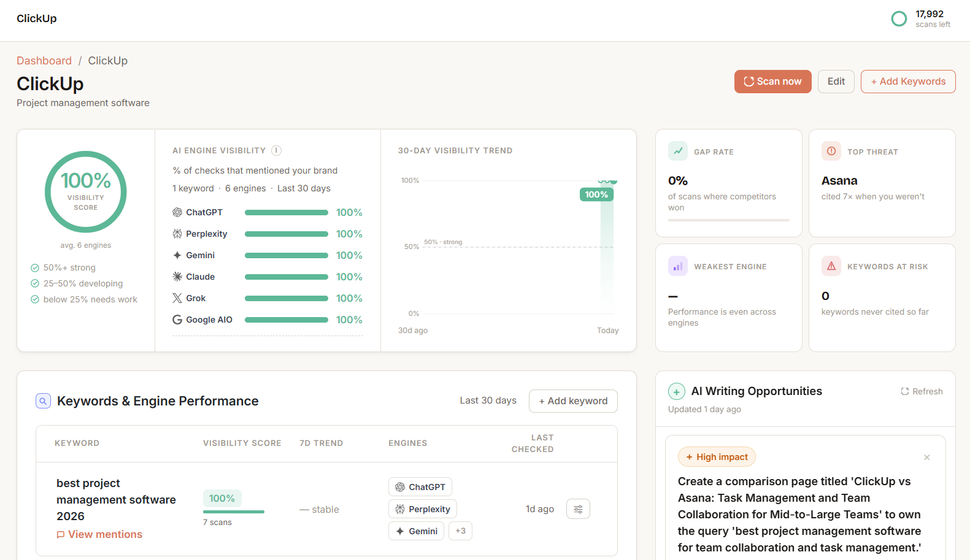Click the 100% tooltip on trend chart

pyautogui.click(x=596, y=194)
